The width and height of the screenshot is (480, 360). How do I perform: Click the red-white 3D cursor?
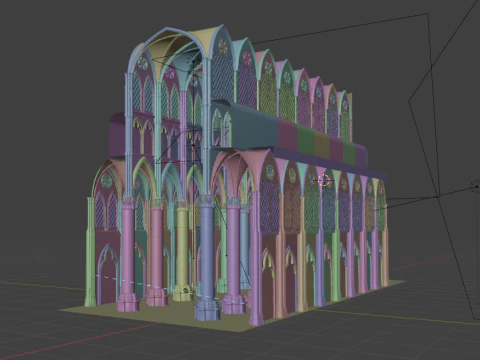(324, 180)
